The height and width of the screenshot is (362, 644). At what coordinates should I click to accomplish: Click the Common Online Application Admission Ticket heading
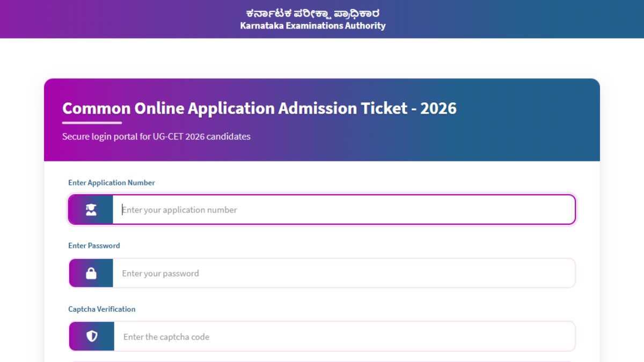coord(260,108)
